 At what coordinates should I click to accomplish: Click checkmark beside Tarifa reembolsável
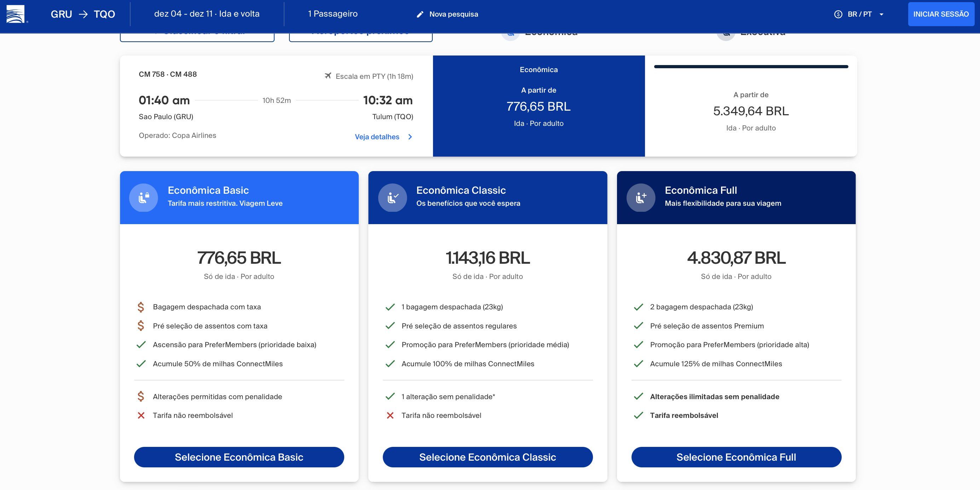pos(638,415)
